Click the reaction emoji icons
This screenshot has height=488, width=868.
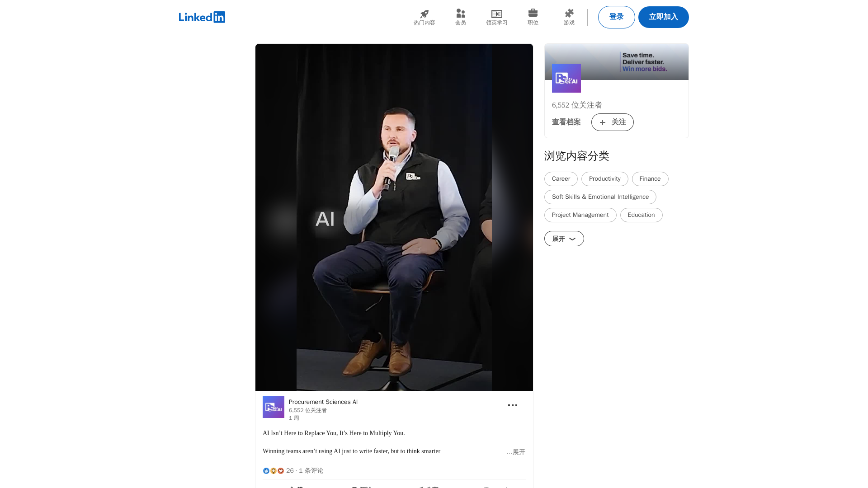click(x=273, y=471)
